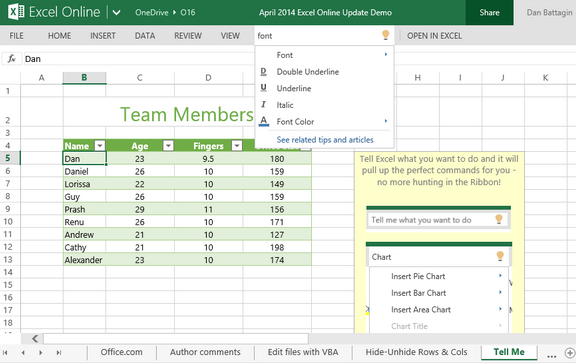The width and height of the screenshot is (576, 364).
Task: Click the Underline U icon in the results
Action: tap(263, 88)
